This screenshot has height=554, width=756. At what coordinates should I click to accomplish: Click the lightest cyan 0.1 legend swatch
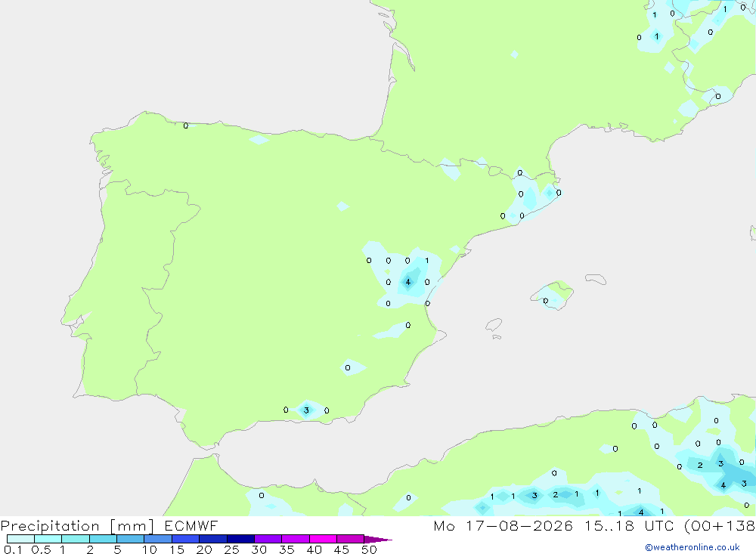point(20,539)
